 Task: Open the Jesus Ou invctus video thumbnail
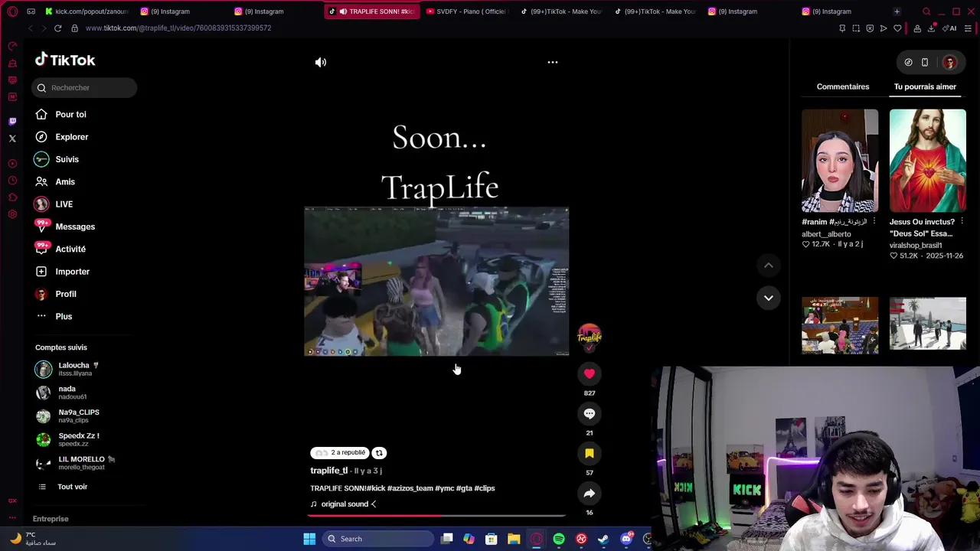(x=928, y=161)
